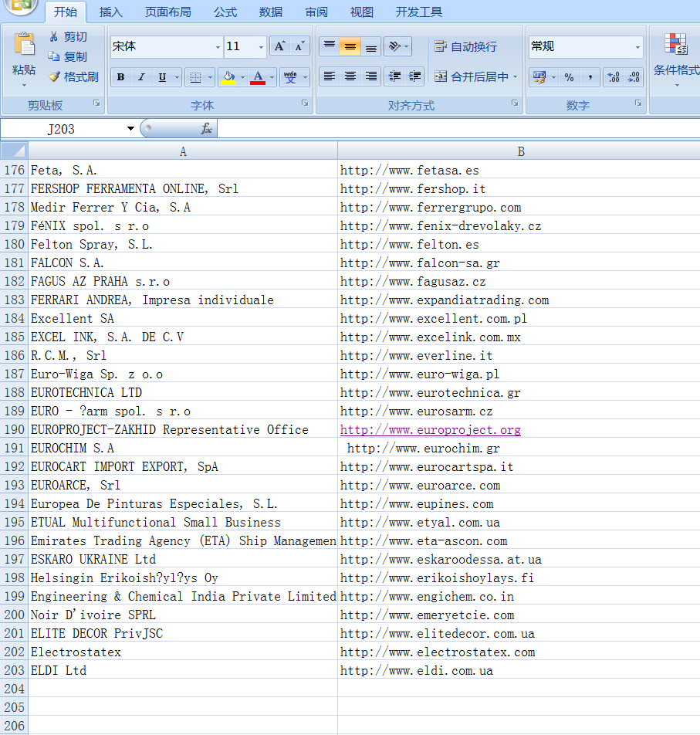700x735 pixels.
Task: Open the europroject.org hyperlink
Action: point(430,429)
